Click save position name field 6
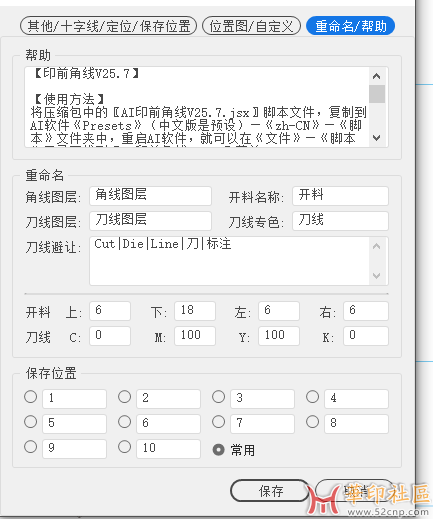433x519 pixels. pos(169,424)
